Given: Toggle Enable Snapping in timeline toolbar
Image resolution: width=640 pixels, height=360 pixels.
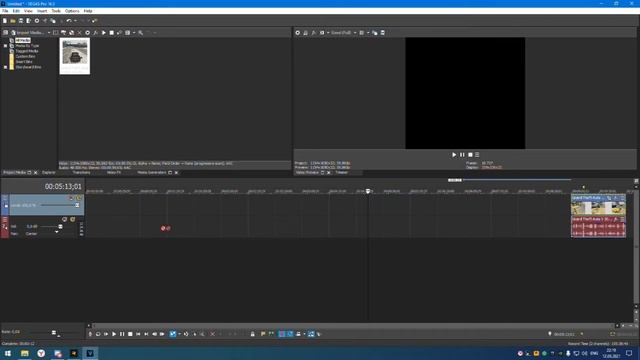Looking at the screenshot, I should tap(282, 334).
